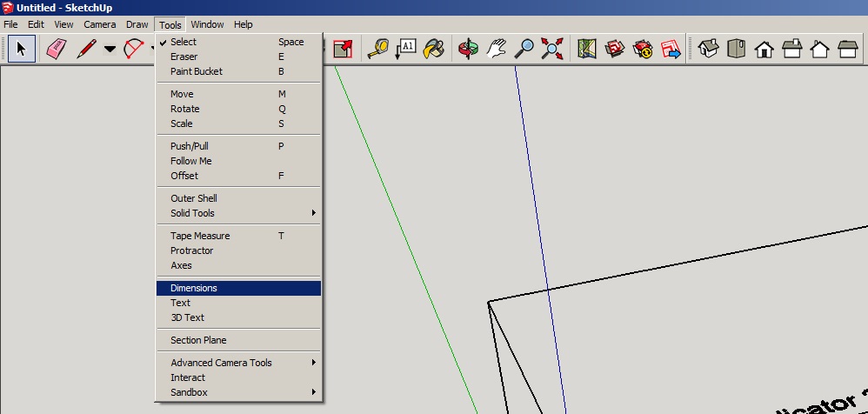Select the arrow Select tool in toolbar

[x=22, y=49]
